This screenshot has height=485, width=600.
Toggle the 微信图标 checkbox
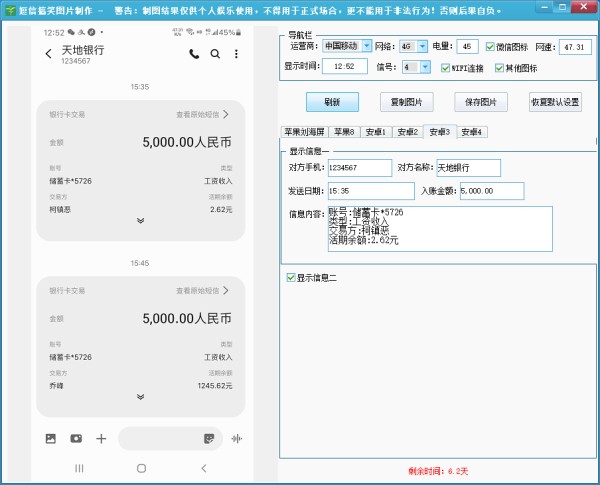pyautogui.click(x=490, y=46)
